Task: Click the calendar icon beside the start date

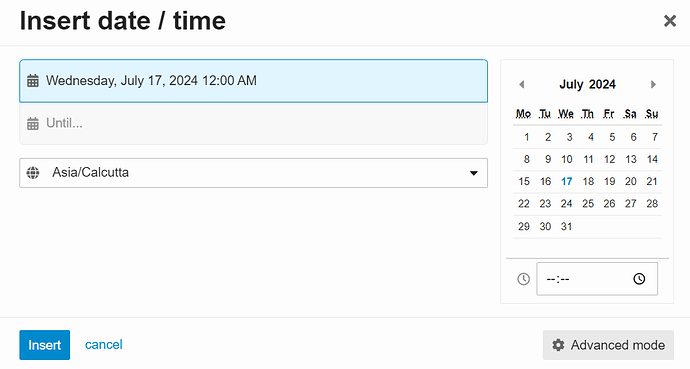Action: [x=33, y=81]
